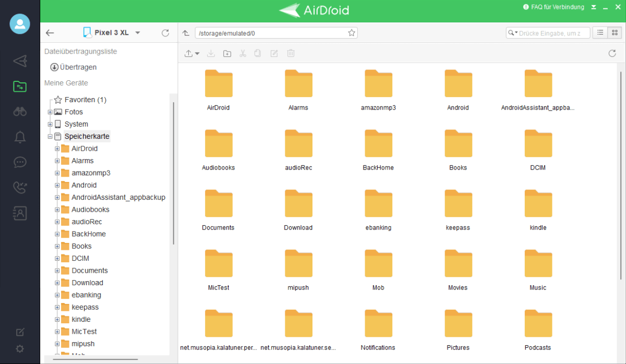Refresh the folder view
The image size is (626, 364).
pos(612,53)
